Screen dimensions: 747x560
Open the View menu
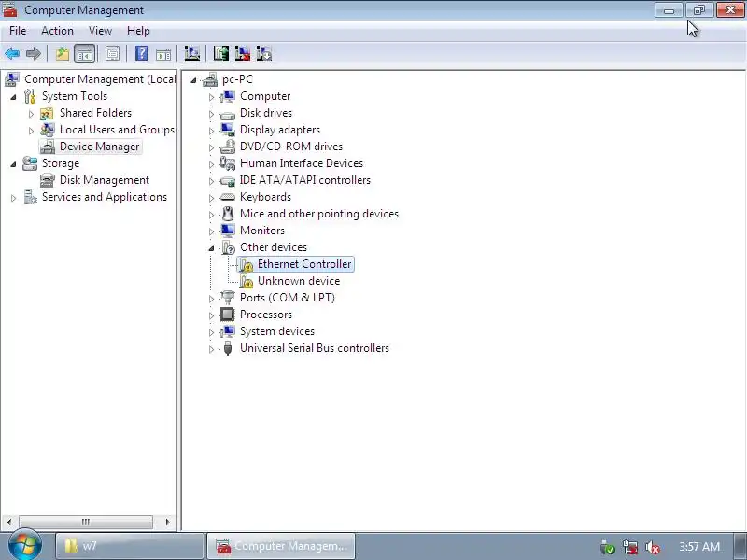[100, 31]
